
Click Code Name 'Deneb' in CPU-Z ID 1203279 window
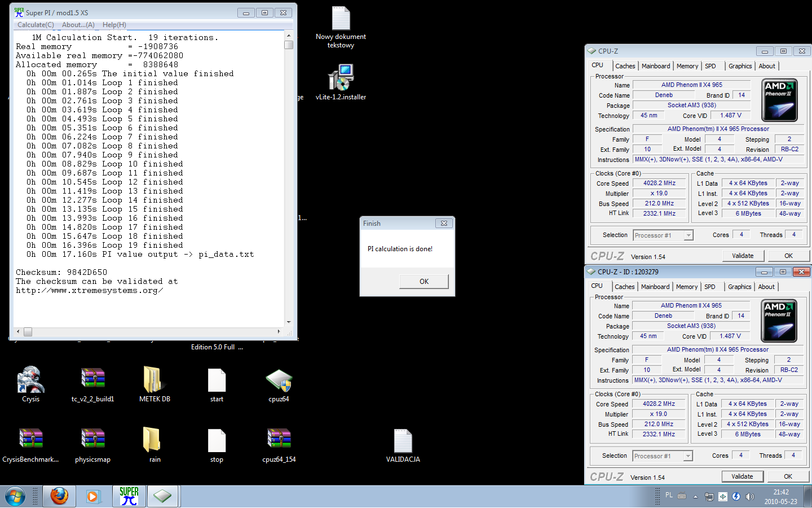663,316
